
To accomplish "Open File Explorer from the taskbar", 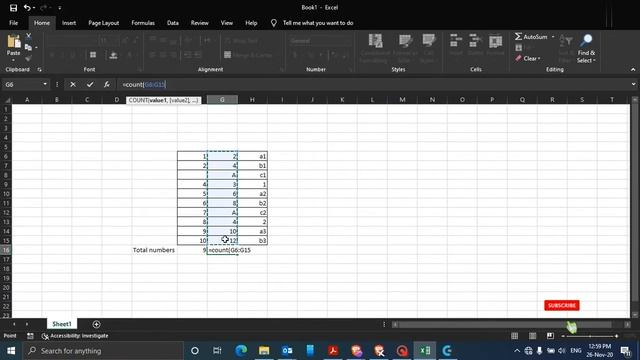I will [x=264, y=351].
